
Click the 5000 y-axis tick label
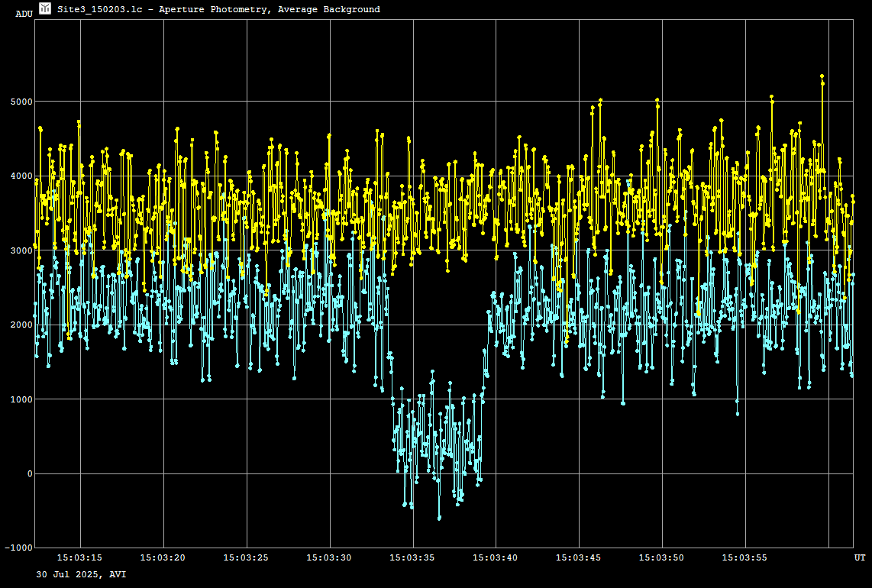tap(21, 102)
